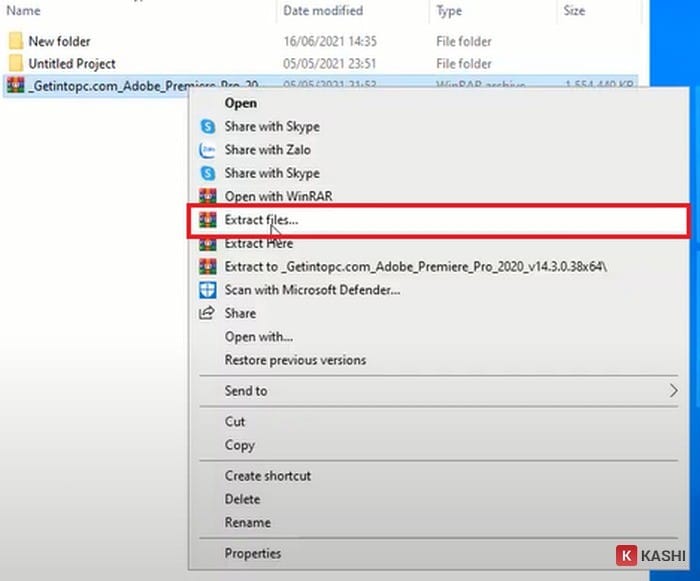The image size is (700, 581).
Task: Click the WinRAR icon beside Extract files
Action: coord(208,220)
